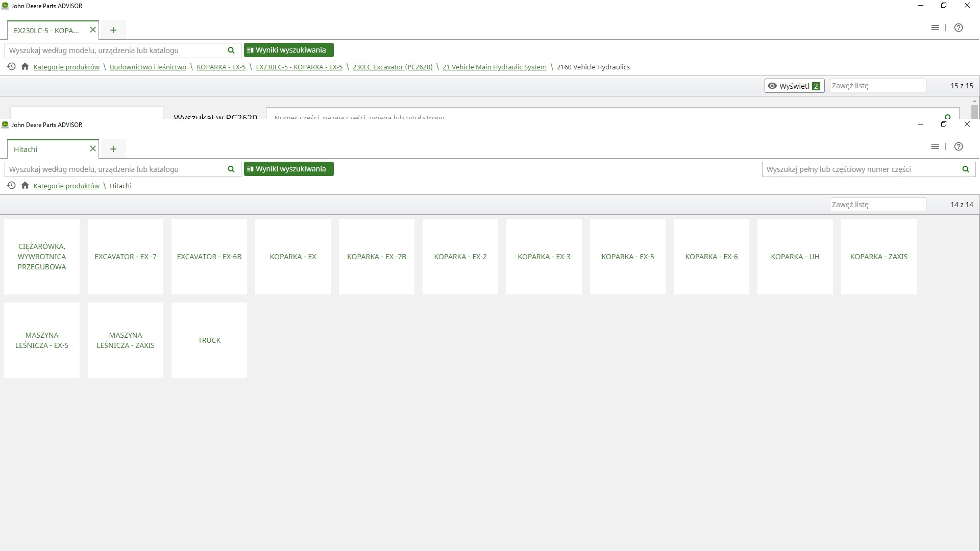The width and height of the screenshot is (980, 551).
Task: Toggle the Wyświetl view button with eye icon
Action: pos(794,86)
